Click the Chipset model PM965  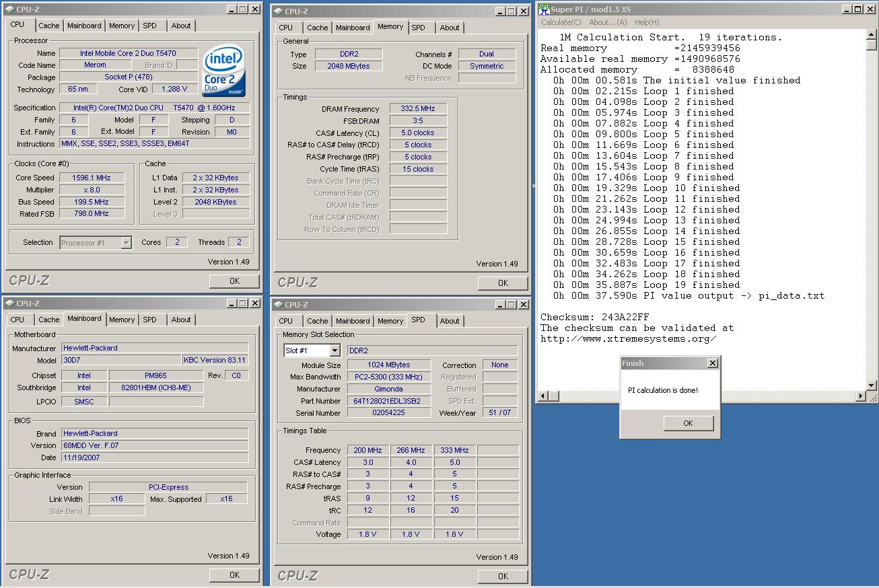click(155, 375)
